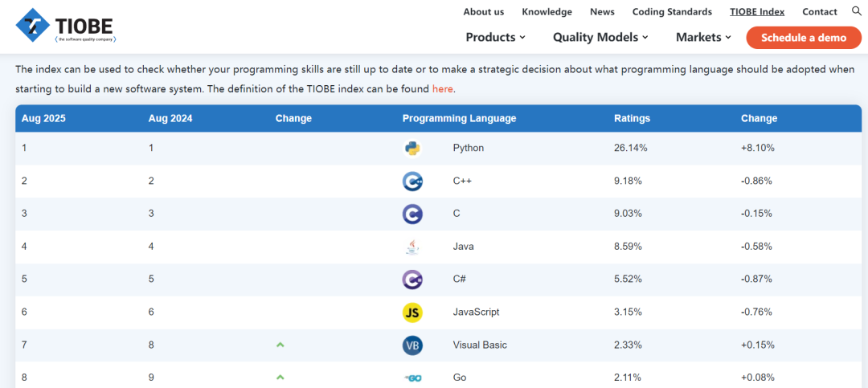The image size is (868, 388).
Task: Click the Aug 2024 column header
Action: click(170, 118)
